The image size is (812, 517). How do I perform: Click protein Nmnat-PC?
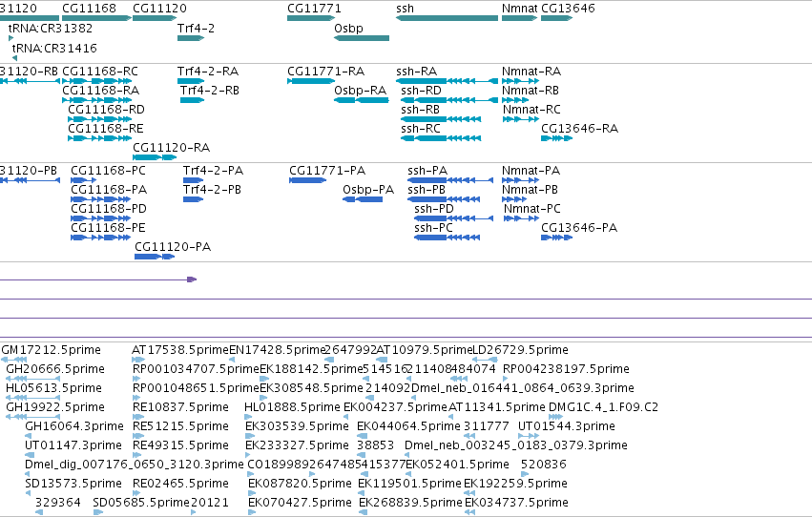(x=532, y=209)
